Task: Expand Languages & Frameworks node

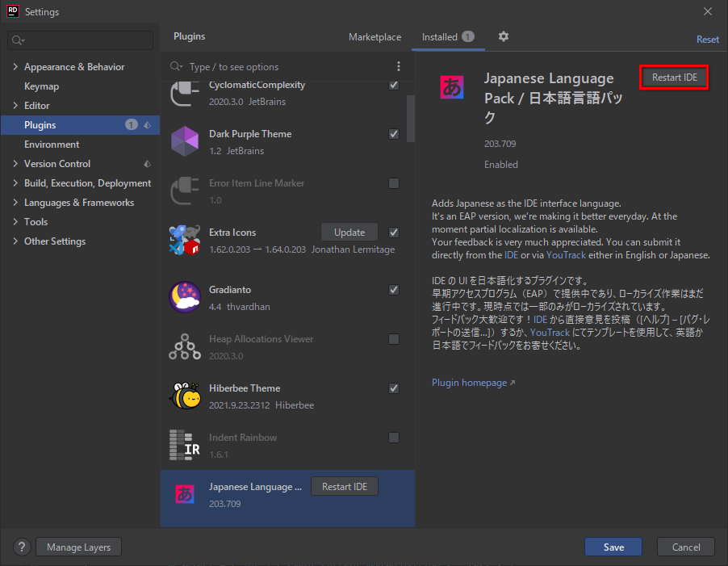Action: [15, 203]
